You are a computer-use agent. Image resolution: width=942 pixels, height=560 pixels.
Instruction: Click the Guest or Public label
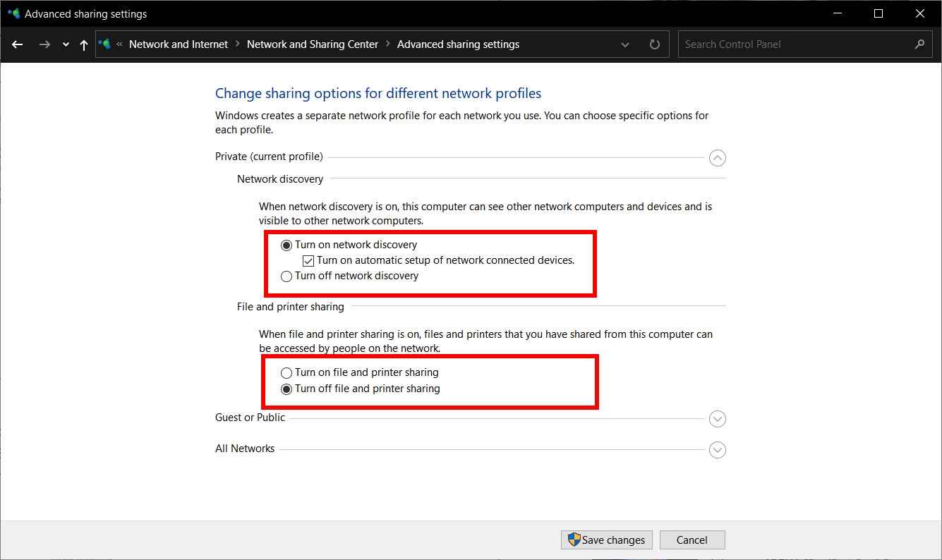click(x=250, y=418)
